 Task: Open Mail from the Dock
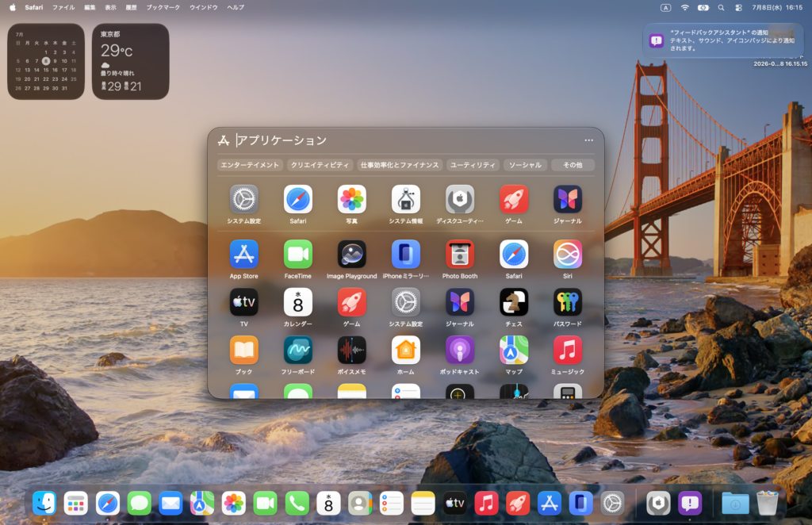[x=171, y=504]
